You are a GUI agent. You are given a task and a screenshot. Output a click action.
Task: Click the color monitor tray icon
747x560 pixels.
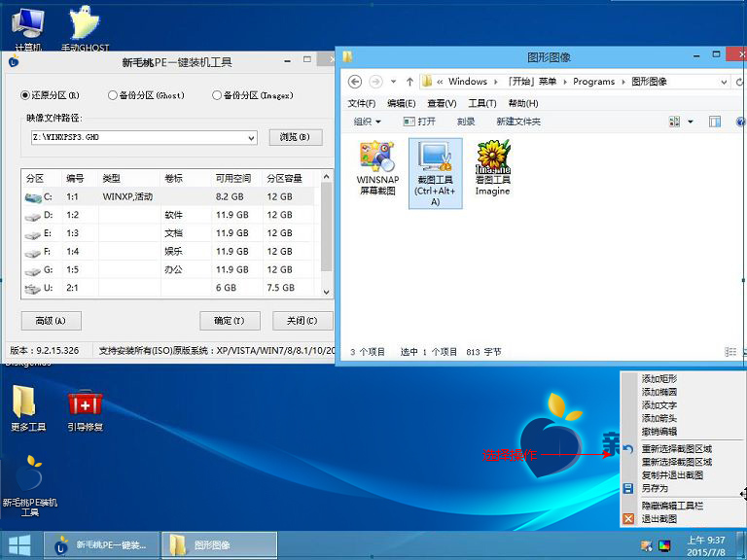(x=664, y=545)
